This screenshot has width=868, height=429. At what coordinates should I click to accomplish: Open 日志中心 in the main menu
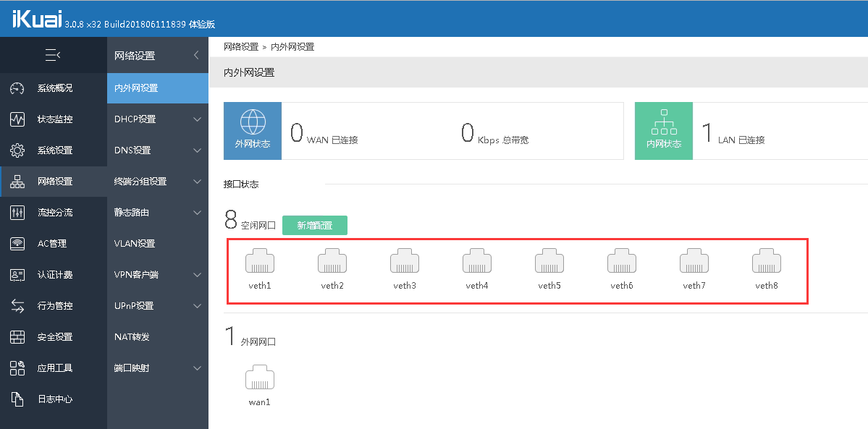[54, 399]
